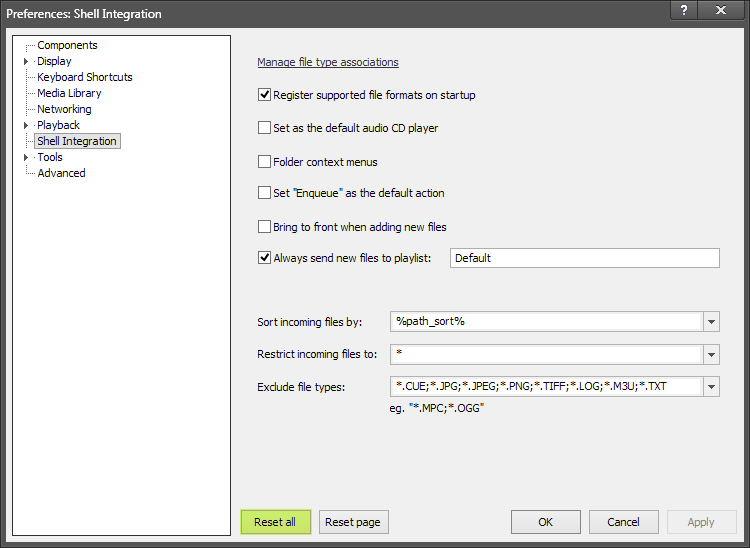Open Media Library preferences page
The width and height of the screenshot is (750, 548).
click(69, 93)
